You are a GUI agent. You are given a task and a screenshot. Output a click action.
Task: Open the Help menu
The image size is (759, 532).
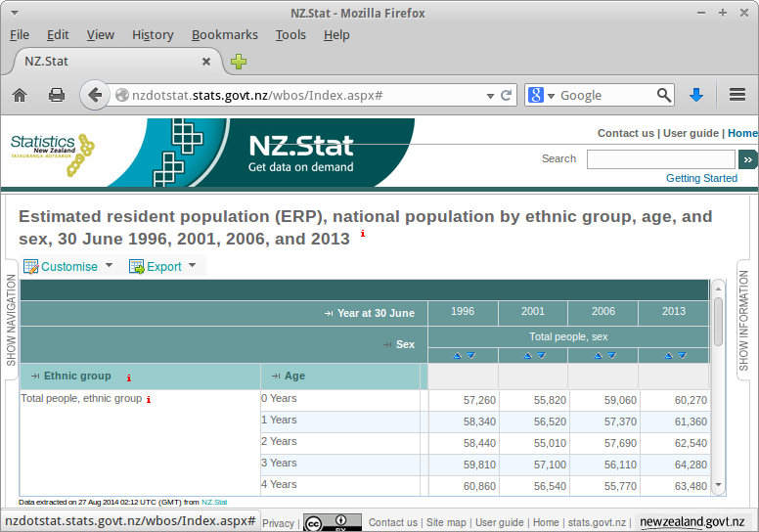pos(336,35)
